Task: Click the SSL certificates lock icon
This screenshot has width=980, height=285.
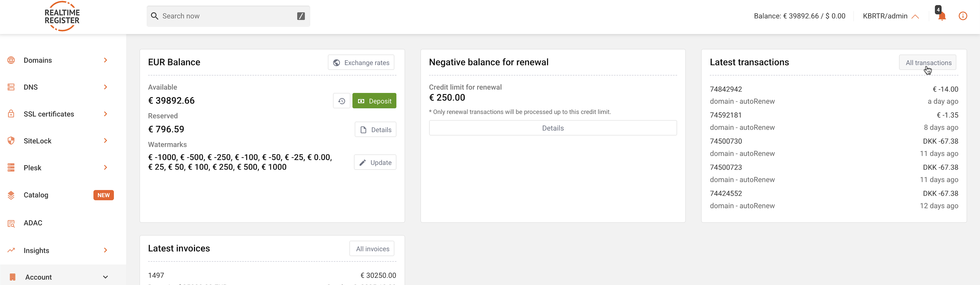Action: (x=11, y=114)
